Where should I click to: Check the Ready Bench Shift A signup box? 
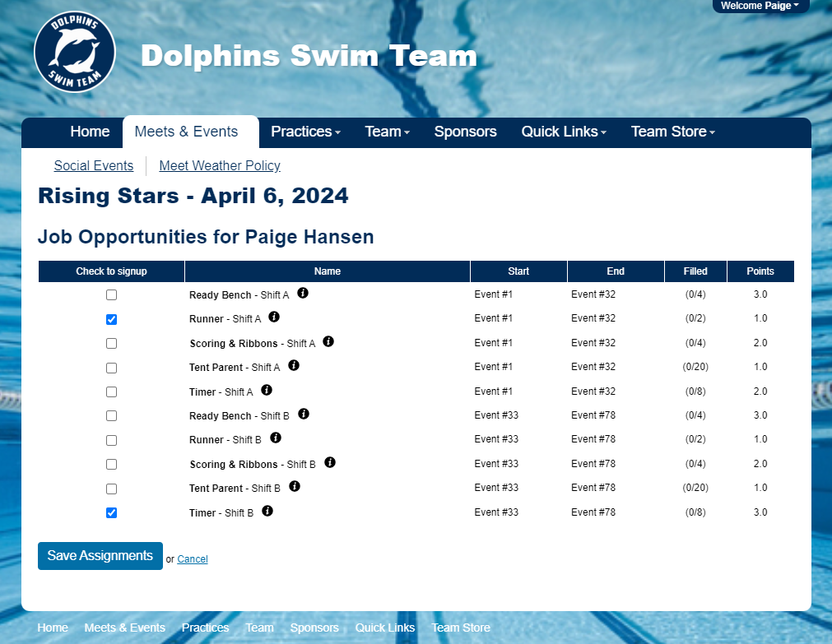(x=112, y=295)
